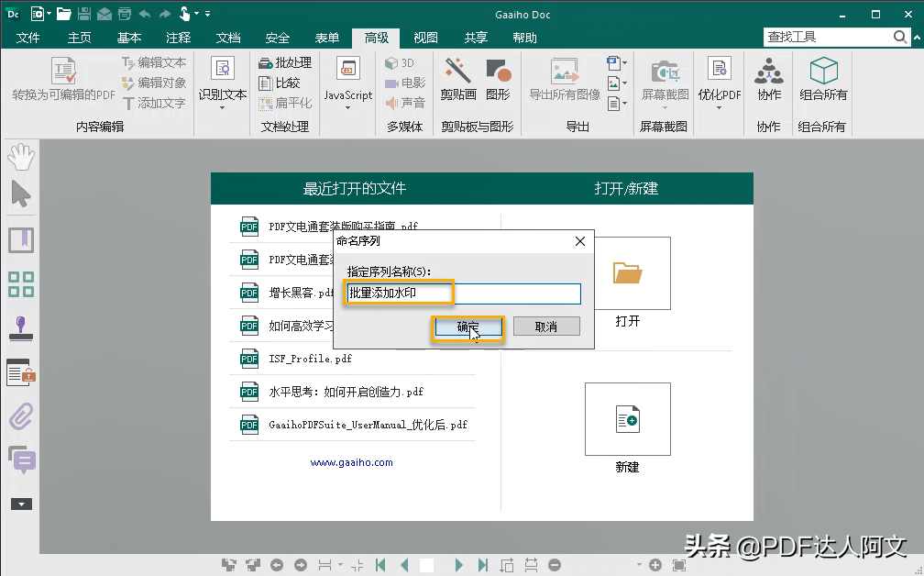Switch to the 主页 tab
This screenshot has width=924, height=576.
[x=79, y=38]
